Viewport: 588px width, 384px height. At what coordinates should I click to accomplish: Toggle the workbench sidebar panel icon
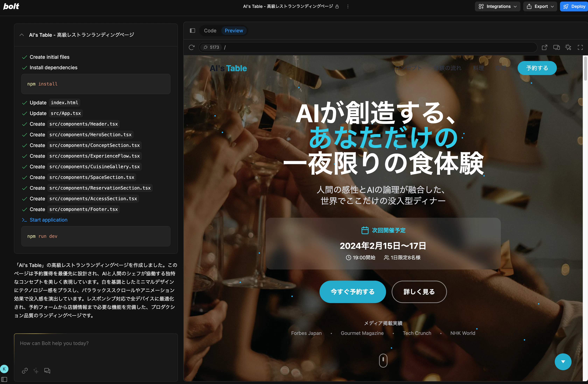click(192, 31)
